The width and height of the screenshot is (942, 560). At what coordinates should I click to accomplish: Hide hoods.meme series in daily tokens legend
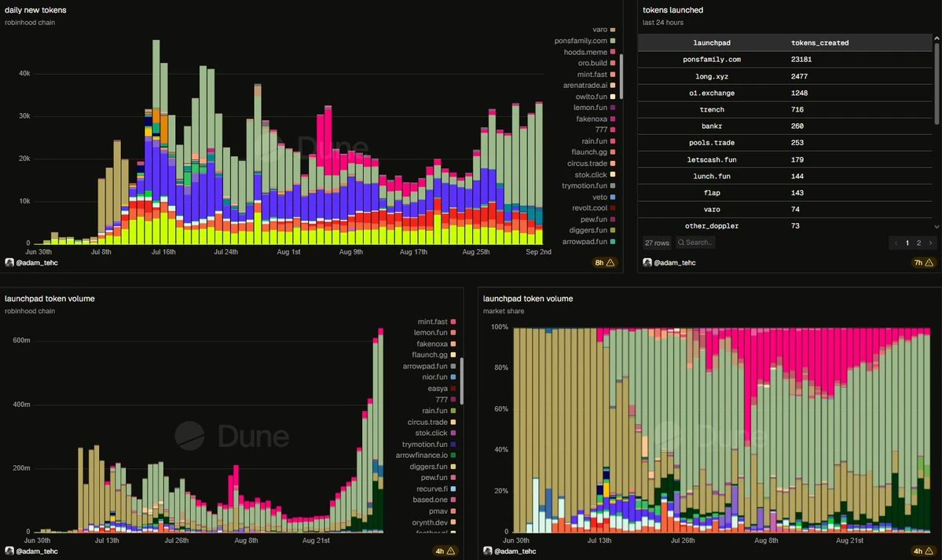pyautogui.click(x=589, y=53)
